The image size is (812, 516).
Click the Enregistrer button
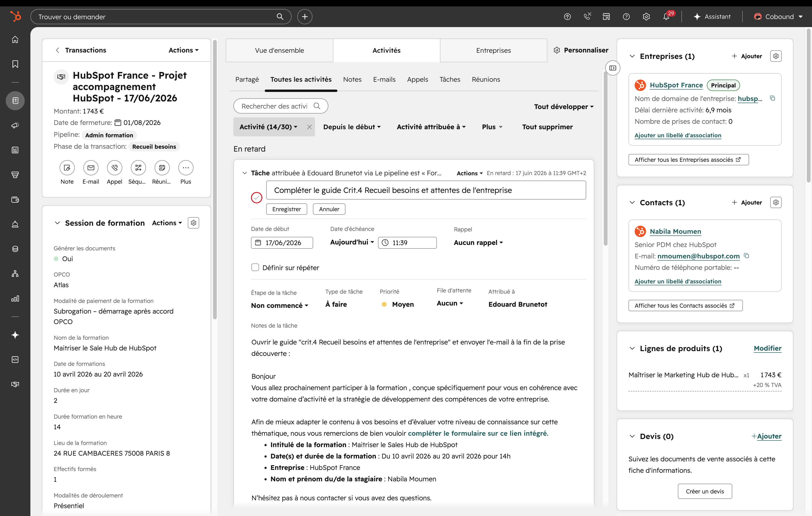point(287,209)
